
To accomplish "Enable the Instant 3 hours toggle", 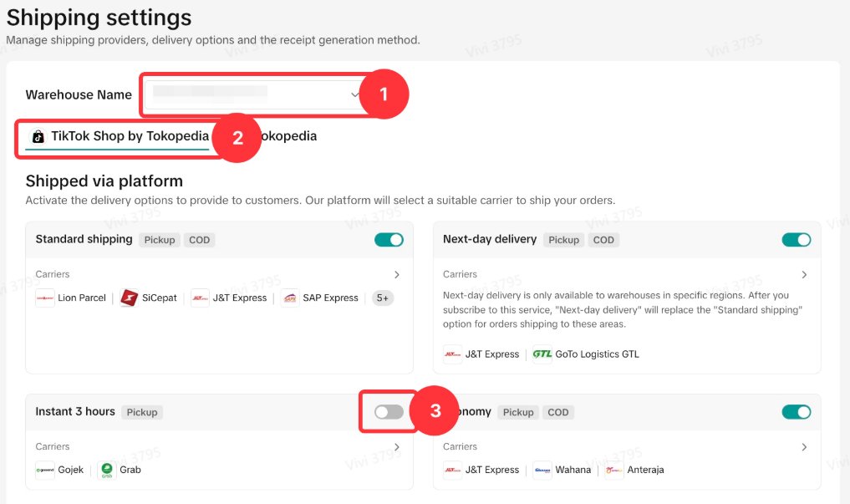I will (389, 412).
